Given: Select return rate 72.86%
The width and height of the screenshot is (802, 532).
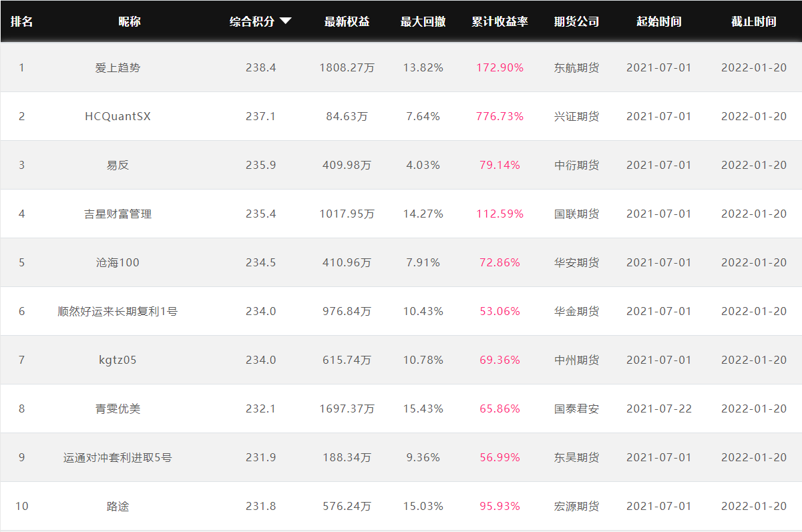Looking at the screenshot, I should point(499,262).
